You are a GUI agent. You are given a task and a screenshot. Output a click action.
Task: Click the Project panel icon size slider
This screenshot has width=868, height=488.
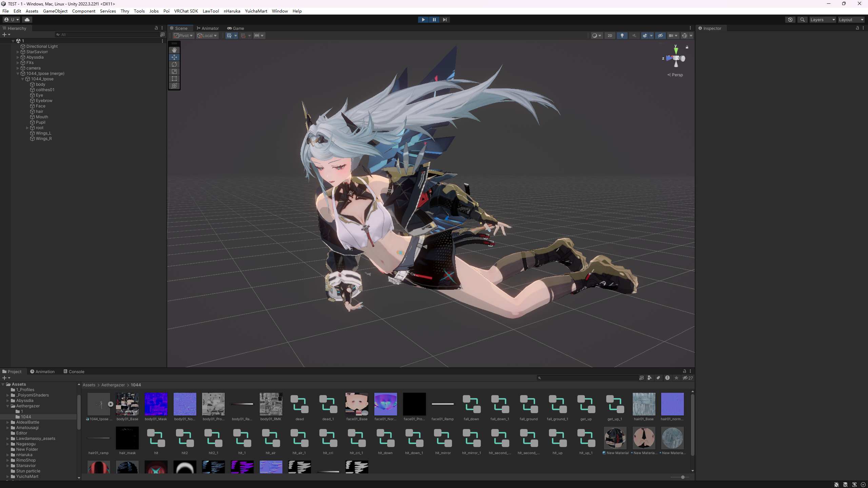[680, 477]
